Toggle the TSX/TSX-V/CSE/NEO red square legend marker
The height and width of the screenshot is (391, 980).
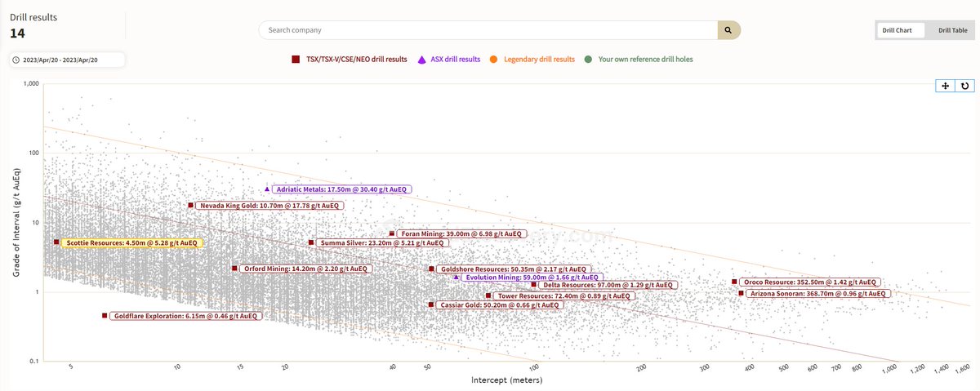pos(296,60)
